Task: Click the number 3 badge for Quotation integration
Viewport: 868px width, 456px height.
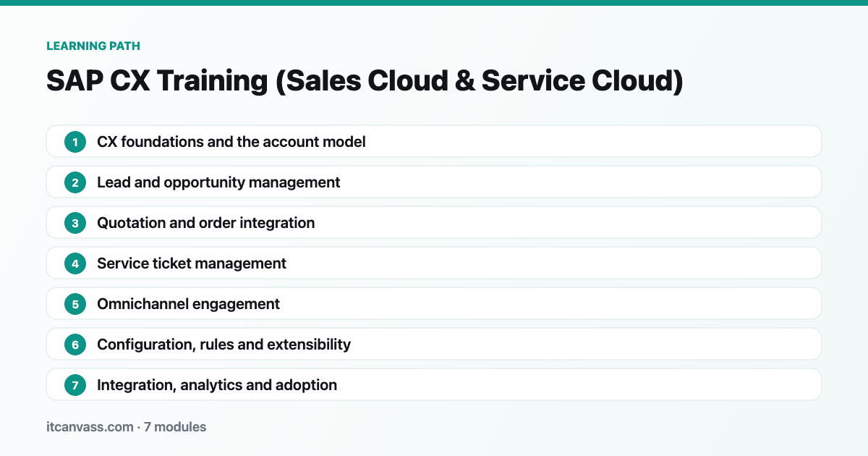Action: (75, 223)
